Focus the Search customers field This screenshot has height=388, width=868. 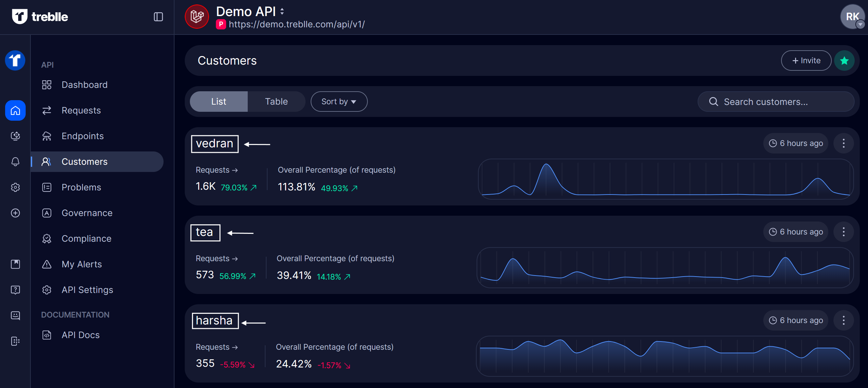[776, 102]
